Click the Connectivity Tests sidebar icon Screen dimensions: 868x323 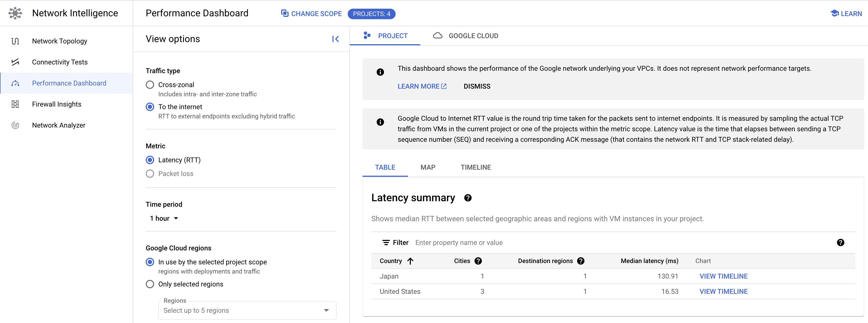pos(15,62)
